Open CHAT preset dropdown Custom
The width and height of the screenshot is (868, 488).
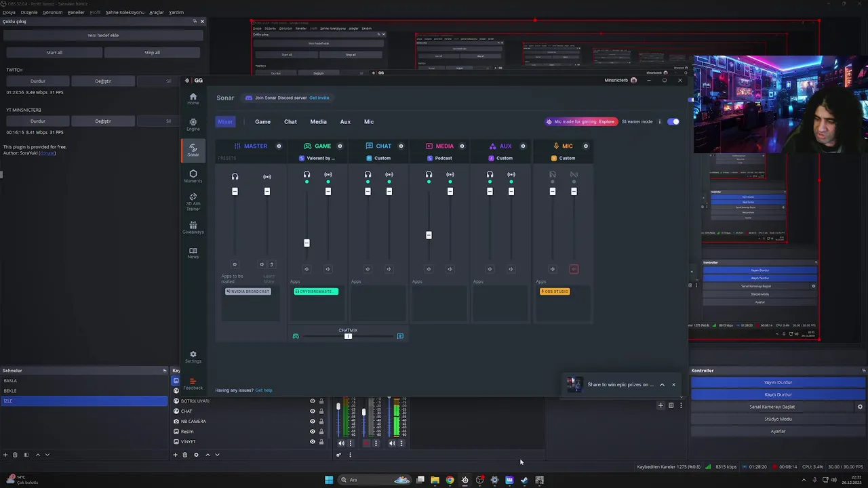(x=378, y=158)
